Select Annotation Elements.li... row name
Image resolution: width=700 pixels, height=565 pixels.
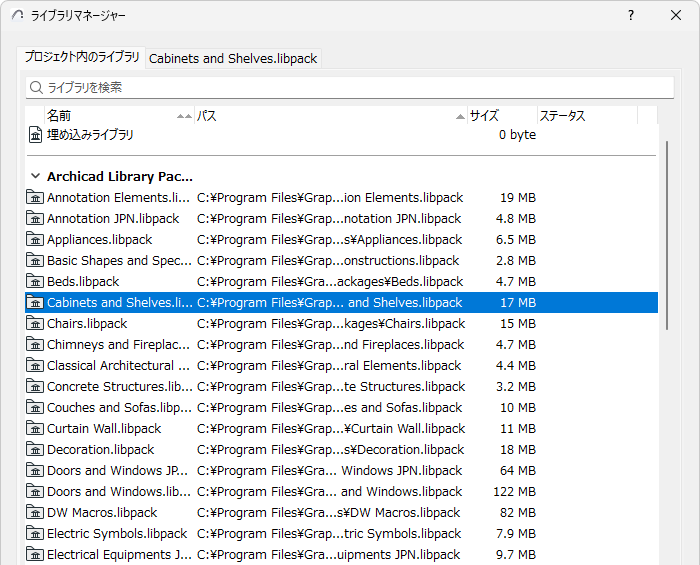coord(118,197)
